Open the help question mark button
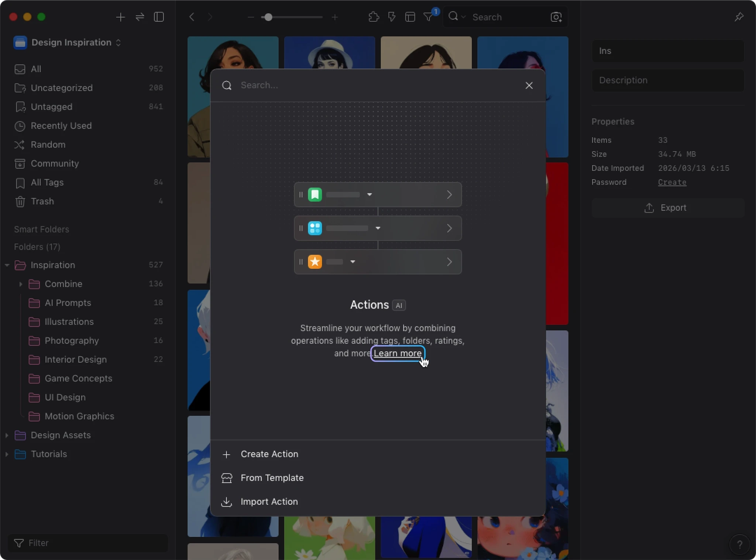The width and height of the screenshot is (756, 560). tap(739, 544)
